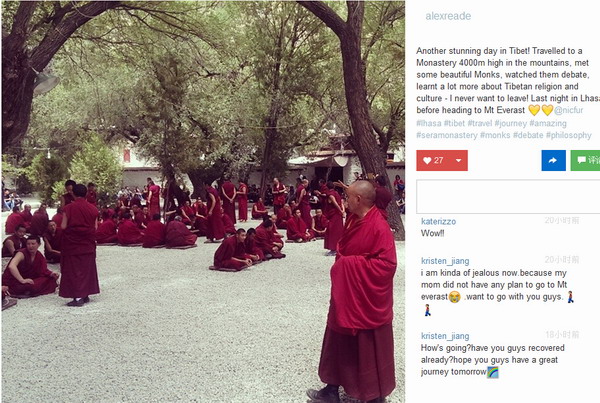Click the heart like icon with 27
The width and height of the screenshot is (600, 403).
click(434, 160)
